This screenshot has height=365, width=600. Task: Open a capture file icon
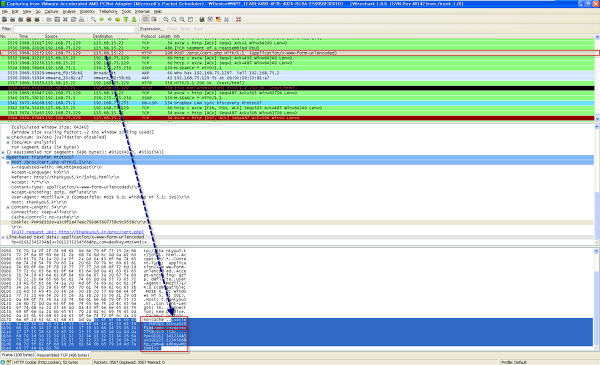tap(49, 20)
